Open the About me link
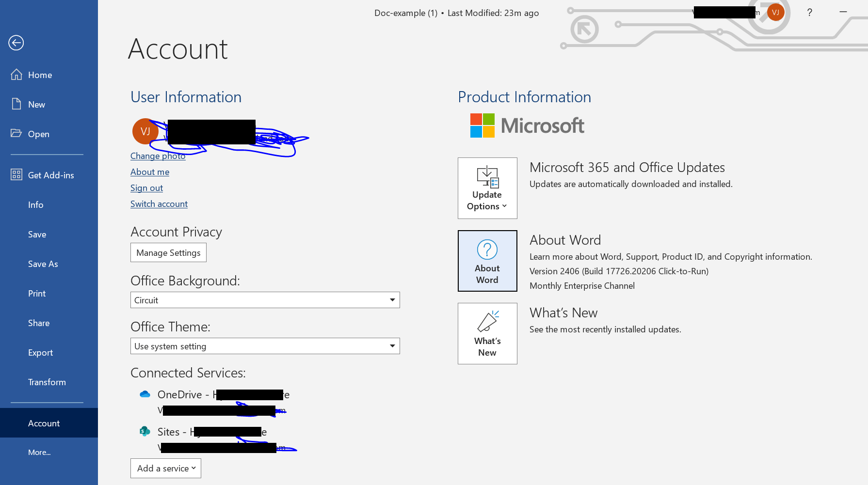Image resolution: width=868 pixels, height=485 pixels. pos(150,172)
